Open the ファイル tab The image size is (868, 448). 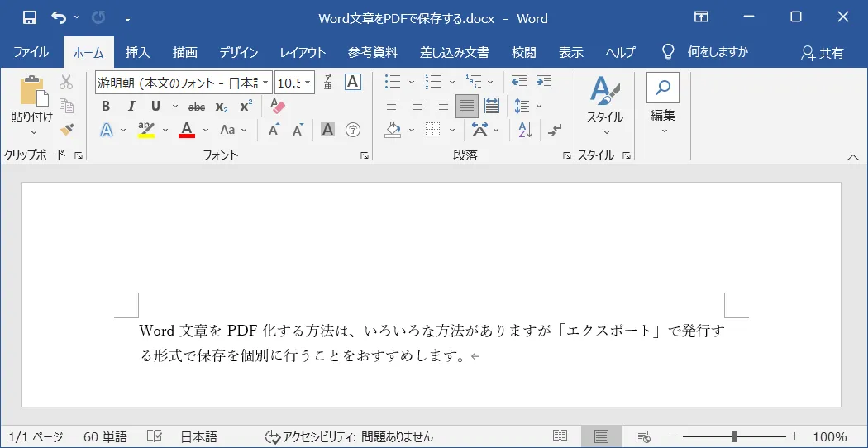click(x=31, y=53)
